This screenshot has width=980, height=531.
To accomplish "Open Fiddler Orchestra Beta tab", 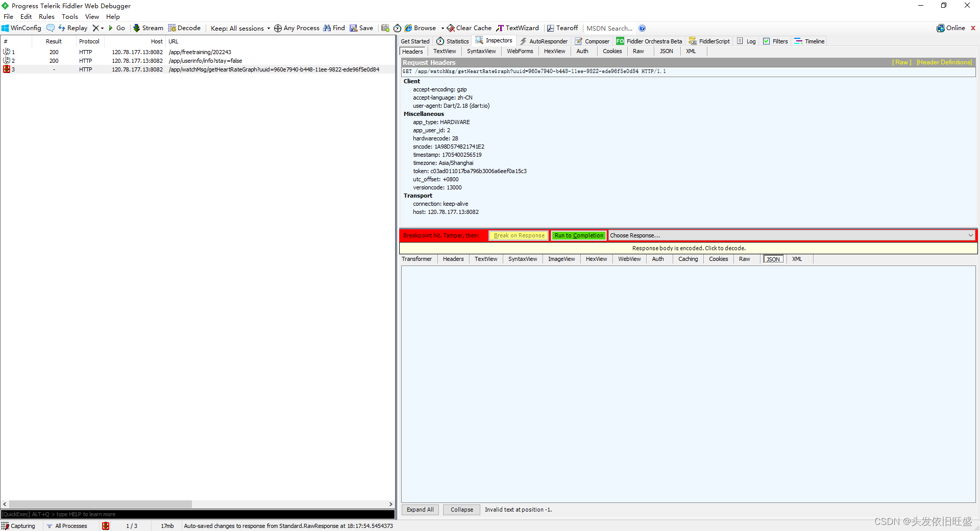I will 649,41.
